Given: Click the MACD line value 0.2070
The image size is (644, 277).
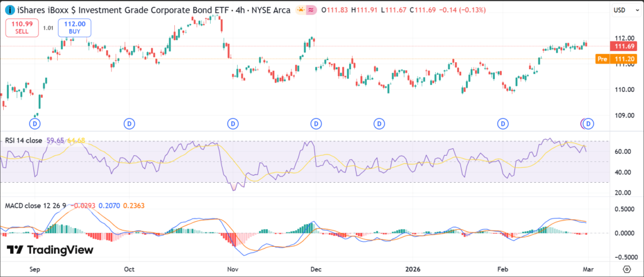Looking at the screenshot, I should click(x=109, y=205).
